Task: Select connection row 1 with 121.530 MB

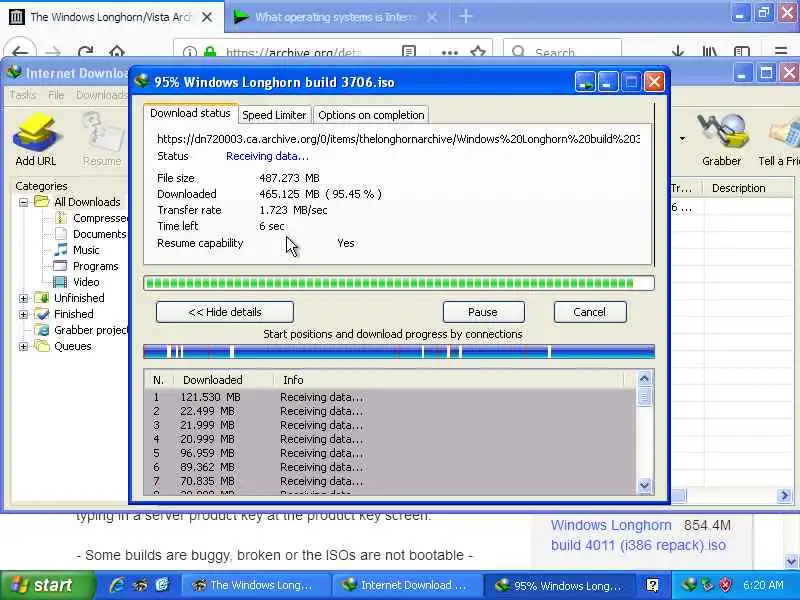Action: coord(390,397)
